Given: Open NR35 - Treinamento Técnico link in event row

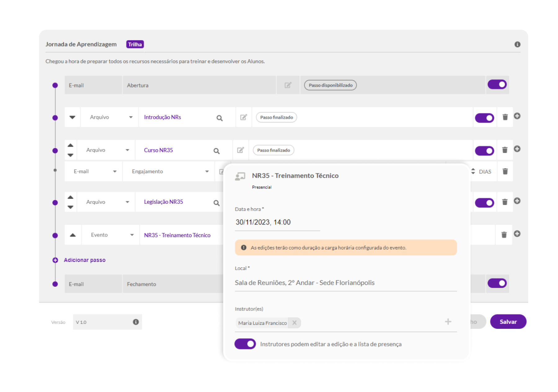Looking at the screenshot, I should point(177,235).
